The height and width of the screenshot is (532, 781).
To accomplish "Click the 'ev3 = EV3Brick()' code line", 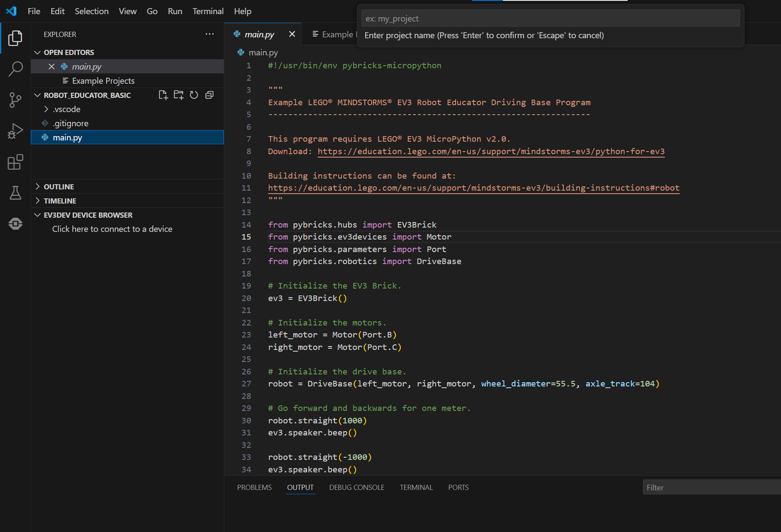I will (307, 298).
